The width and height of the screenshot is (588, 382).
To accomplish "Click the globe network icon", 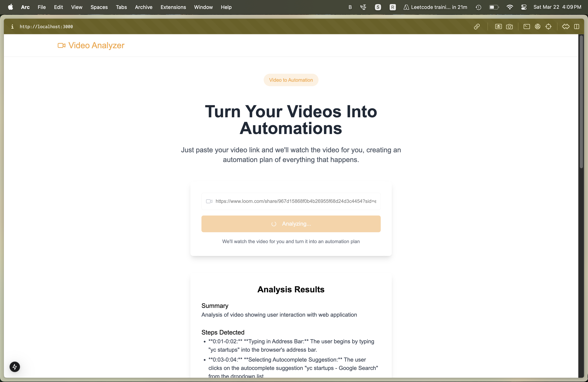I will pyautogui.click(x=537, y=27).
